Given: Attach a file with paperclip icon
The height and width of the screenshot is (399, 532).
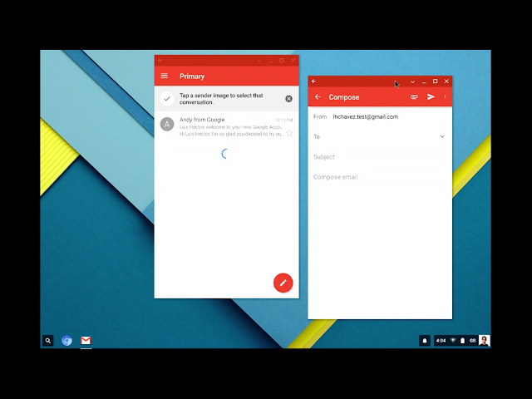Looking at the screenshot, I should (414, 97).
